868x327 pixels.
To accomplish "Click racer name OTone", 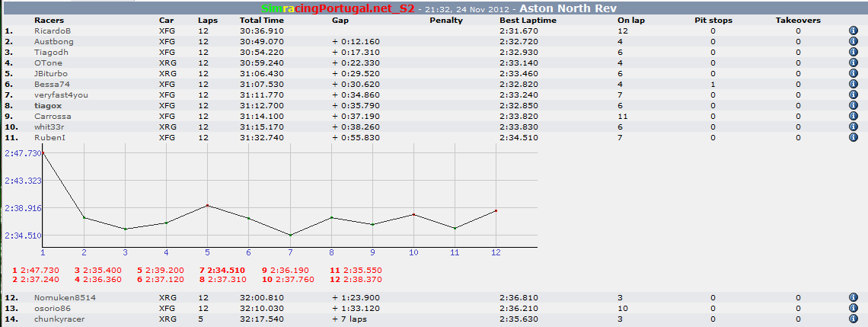I will click(x=48, y=63).
